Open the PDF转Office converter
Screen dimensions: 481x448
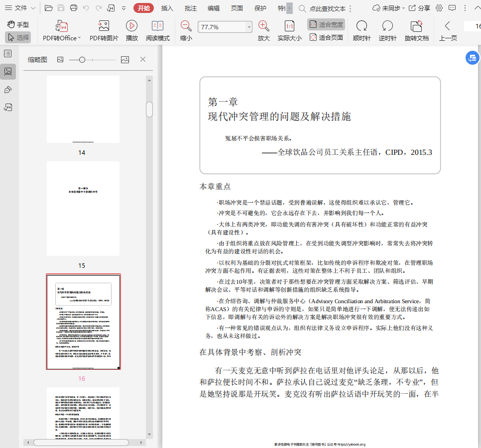[x=62, y=30]
